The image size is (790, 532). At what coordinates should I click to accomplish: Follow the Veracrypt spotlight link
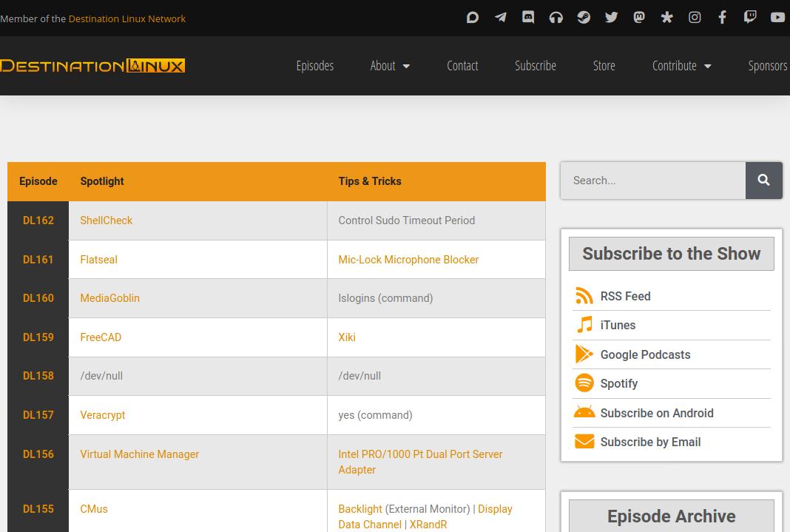point(102,414)
